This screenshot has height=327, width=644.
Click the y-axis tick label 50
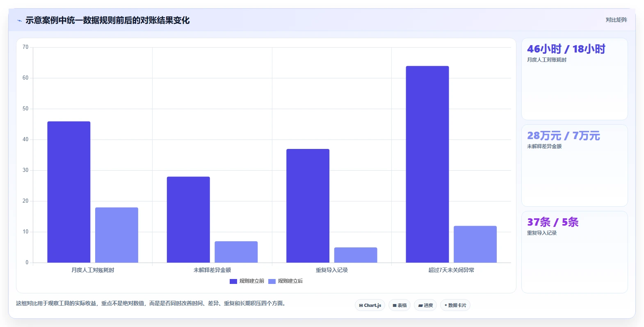pos(25,109)
